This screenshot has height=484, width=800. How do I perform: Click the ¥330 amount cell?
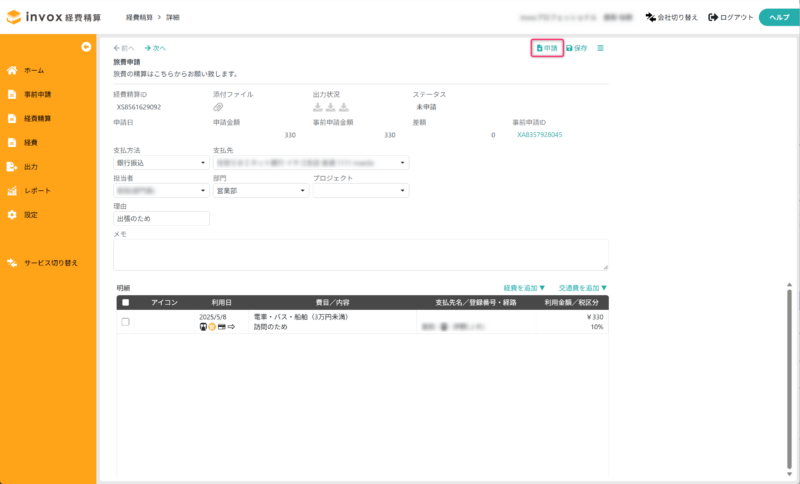pos(595,317)
